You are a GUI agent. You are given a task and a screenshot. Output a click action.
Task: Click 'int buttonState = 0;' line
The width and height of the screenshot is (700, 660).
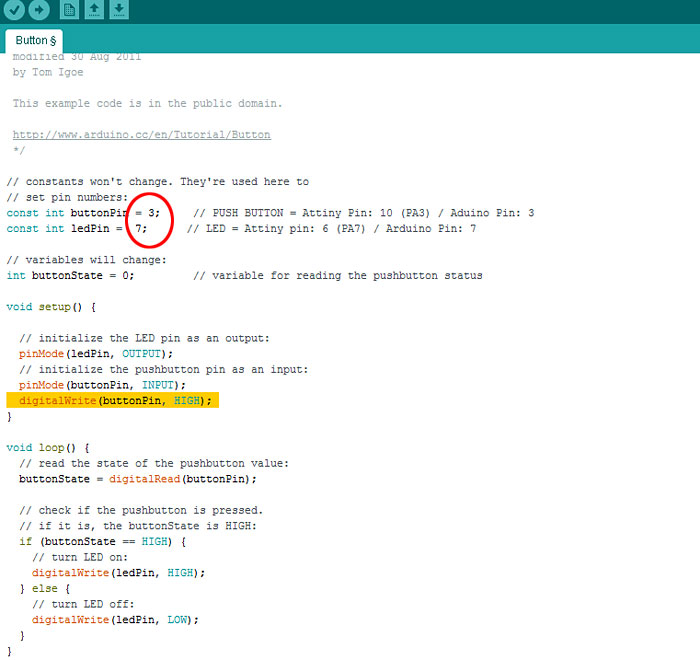70,276
